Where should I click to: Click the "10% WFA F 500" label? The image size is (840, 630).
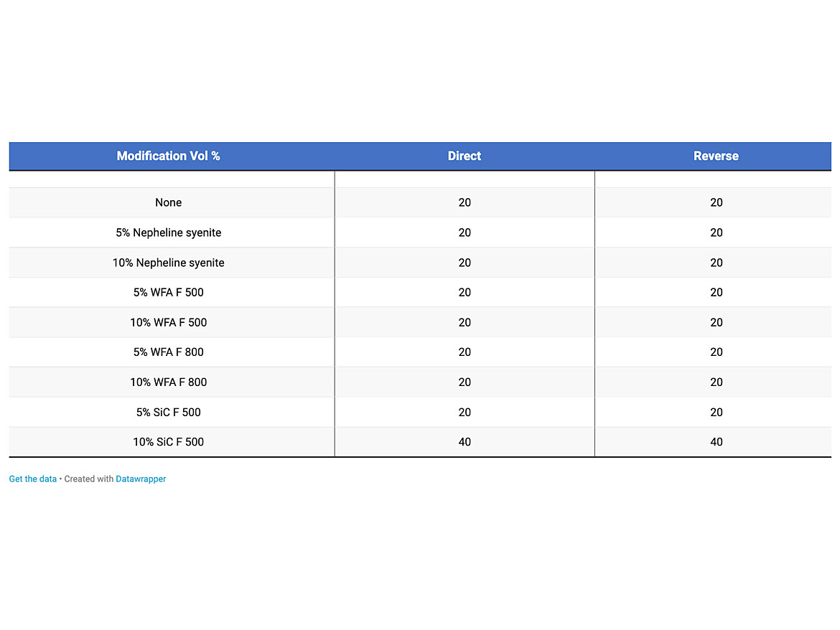[168, 323]
